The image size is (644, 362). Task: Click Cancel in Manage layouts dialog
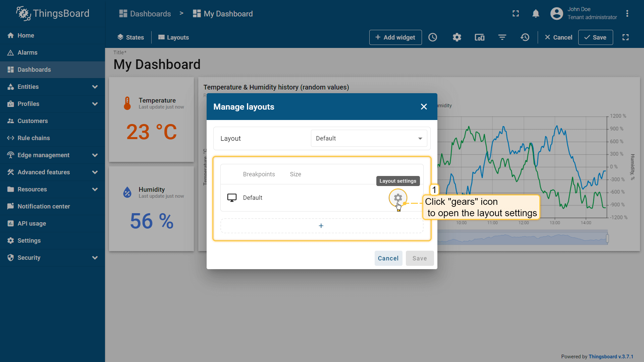click(x=388, y=258)
